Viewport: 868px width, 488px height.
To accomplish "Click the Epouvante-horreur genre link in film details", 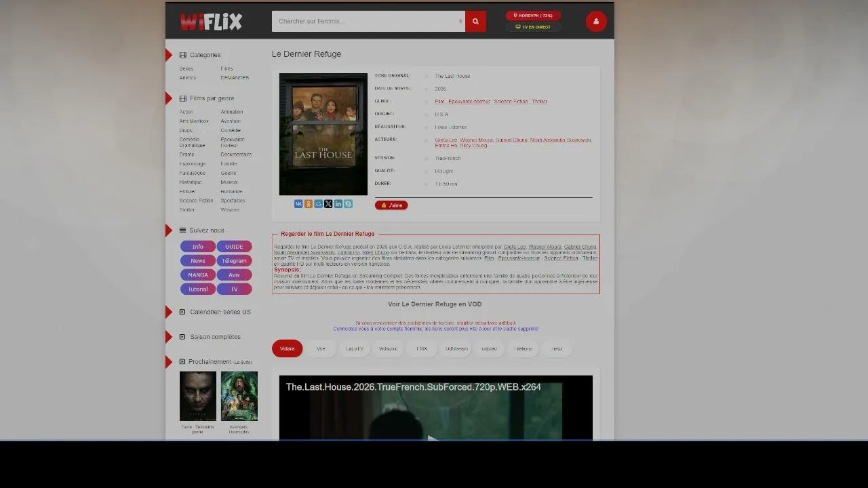I will [x=469, y=102].
